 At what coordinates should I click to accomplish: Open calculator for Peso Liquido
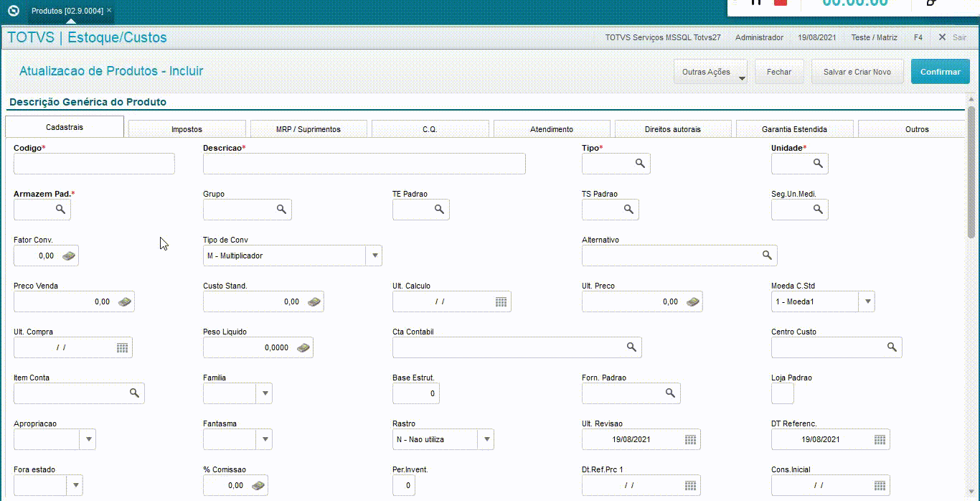pos(303,347)
